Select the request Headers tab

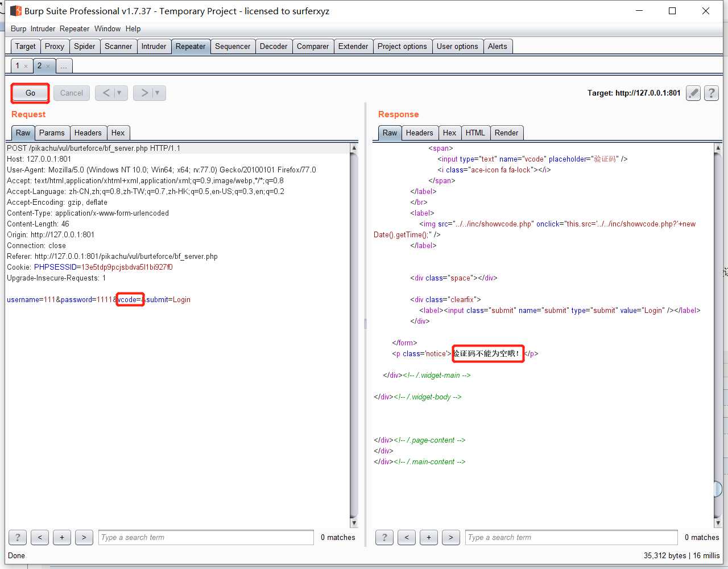88,133
